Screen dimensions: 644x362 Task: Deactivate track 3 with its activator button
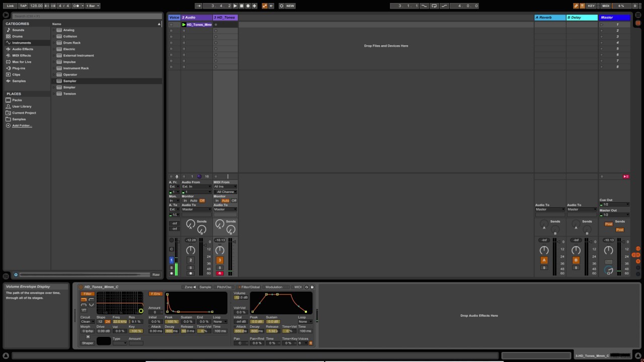[219, 260]
